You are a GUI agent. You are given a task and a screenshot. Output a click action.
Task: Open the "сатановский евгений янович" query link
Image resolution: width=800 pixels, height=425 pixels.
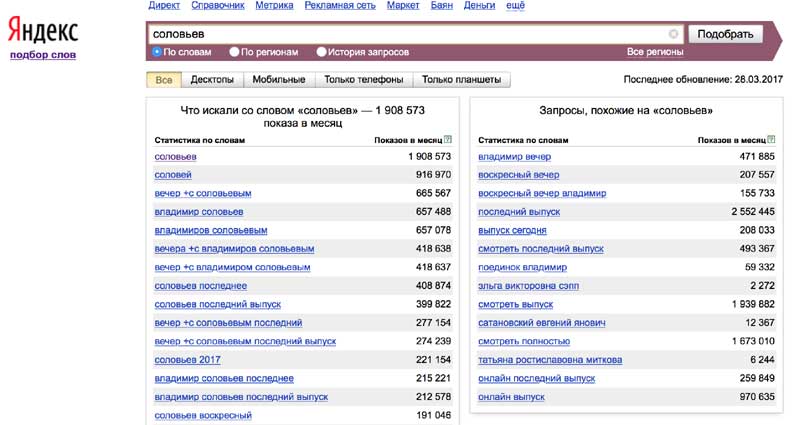click(x=542, y=323)
